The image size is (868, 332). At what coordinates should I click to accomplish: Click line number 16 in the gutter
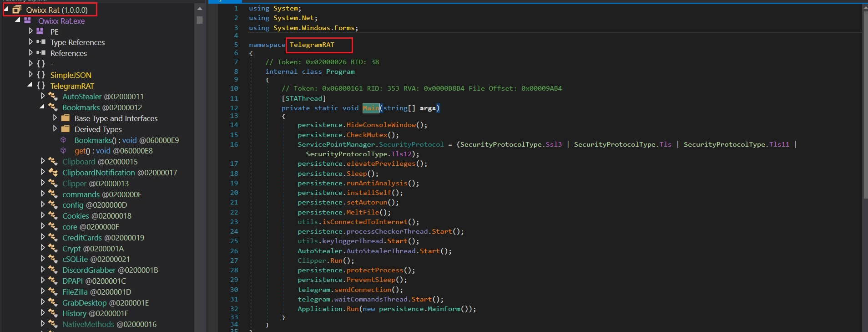pyautogui.click(x=234, y=144)
